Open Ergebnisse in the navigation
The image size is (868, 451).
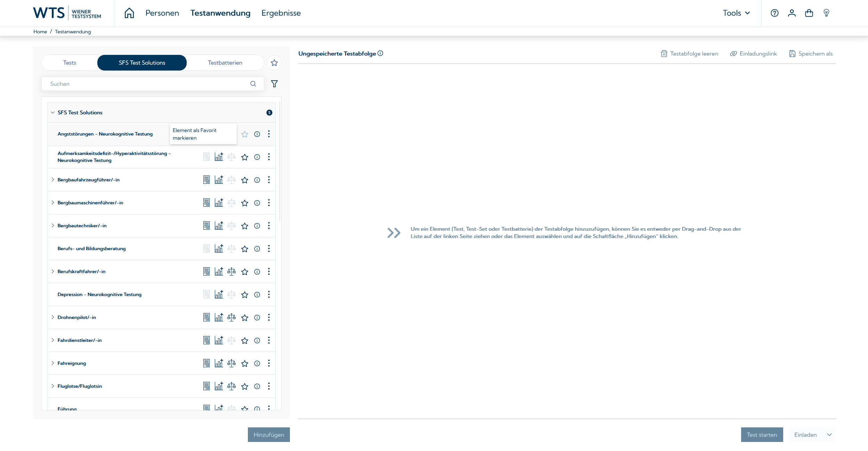pos(281,13)
